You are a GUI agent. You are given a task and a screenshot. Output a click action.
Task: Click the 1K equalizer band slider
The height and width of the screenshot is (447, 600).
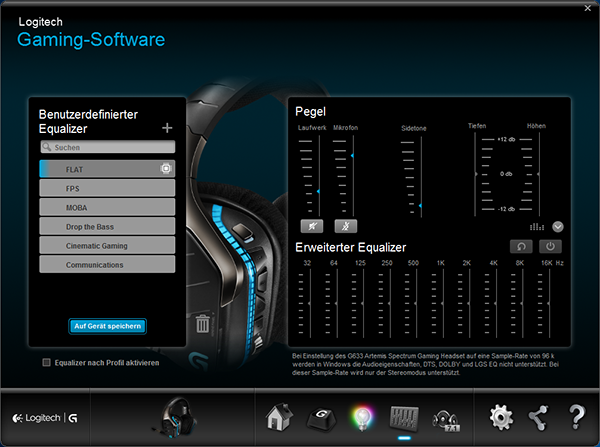[443, 303]
